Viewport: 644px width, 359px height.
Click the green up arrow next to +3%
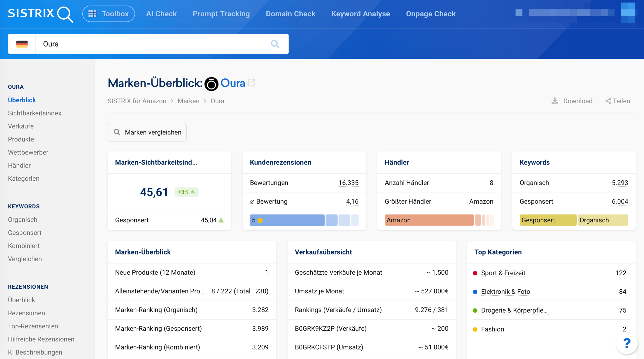click(x=193, y=192)
